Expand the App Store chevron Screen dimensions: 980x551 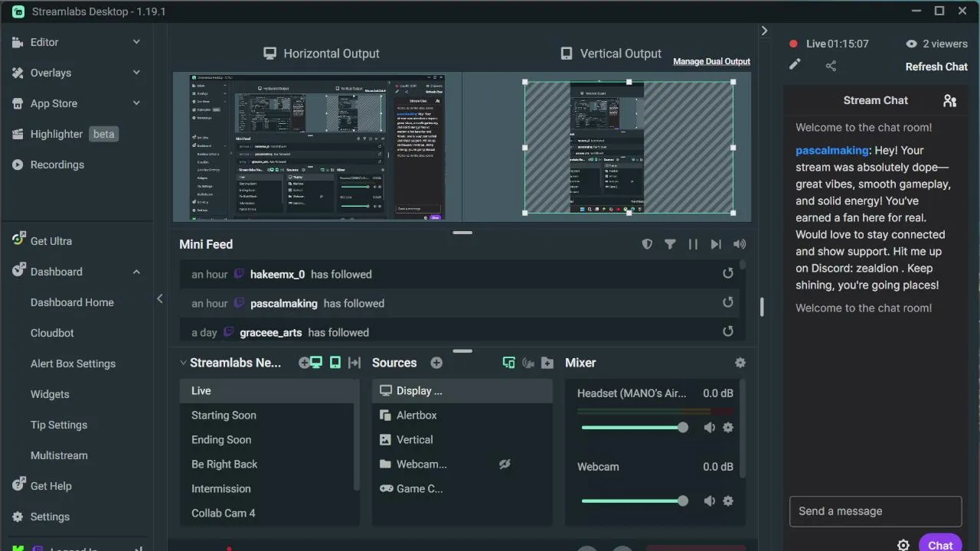coord(136,103)
